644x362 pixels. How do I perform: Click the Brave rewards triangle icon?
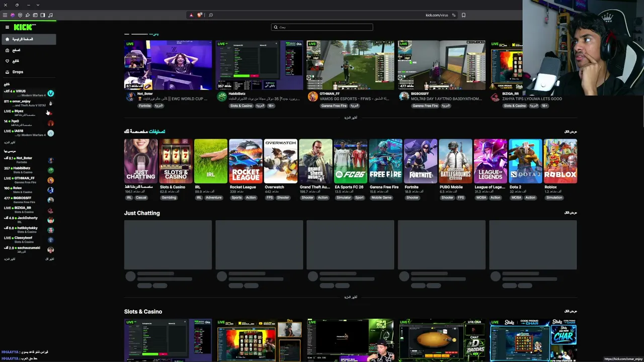(191, 15)
